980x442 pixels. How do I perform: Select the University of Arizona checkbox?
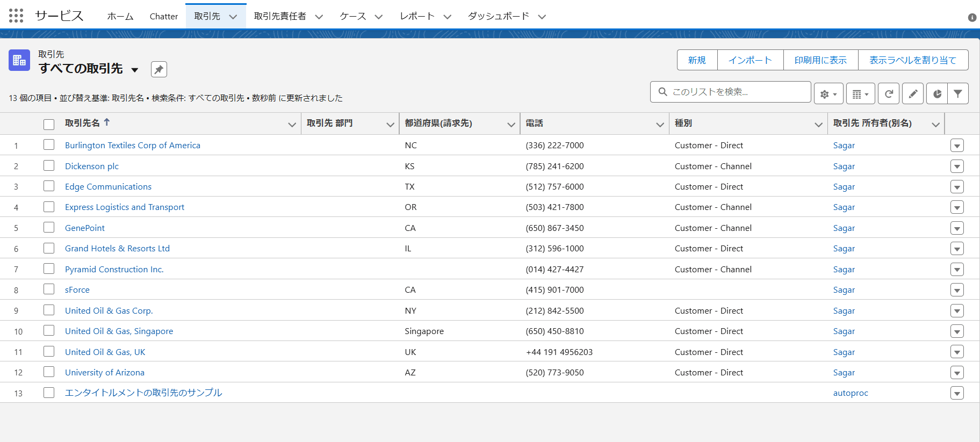coord(49,372)
